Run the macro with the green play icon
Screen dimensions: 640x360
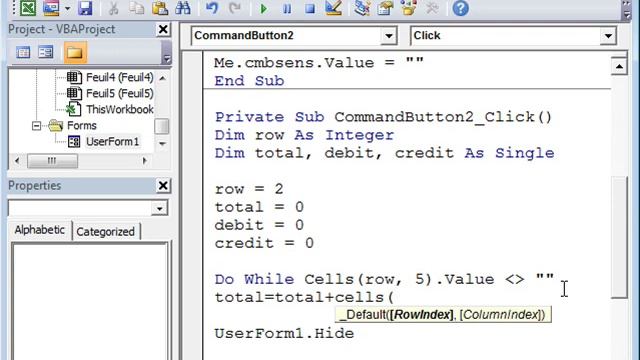coord(264,9)
